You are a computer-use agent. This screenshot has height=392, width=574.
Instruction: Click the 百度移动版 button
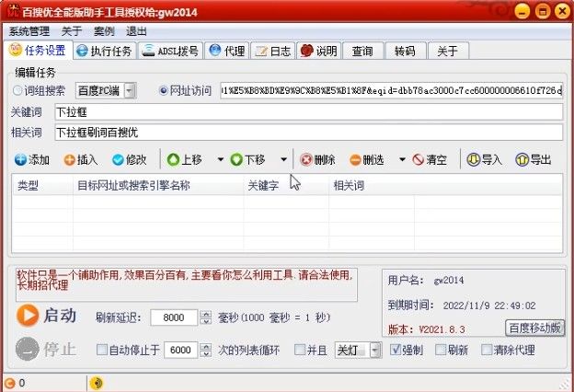tap(534, 328)
